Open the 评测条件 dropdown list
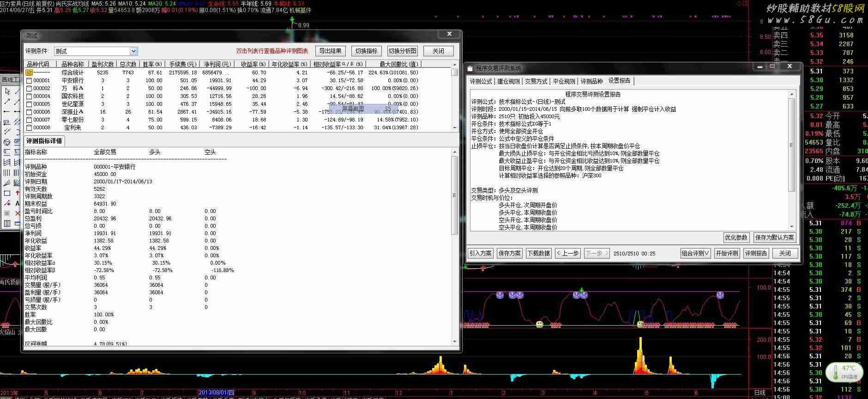 [x=133, y=51]
